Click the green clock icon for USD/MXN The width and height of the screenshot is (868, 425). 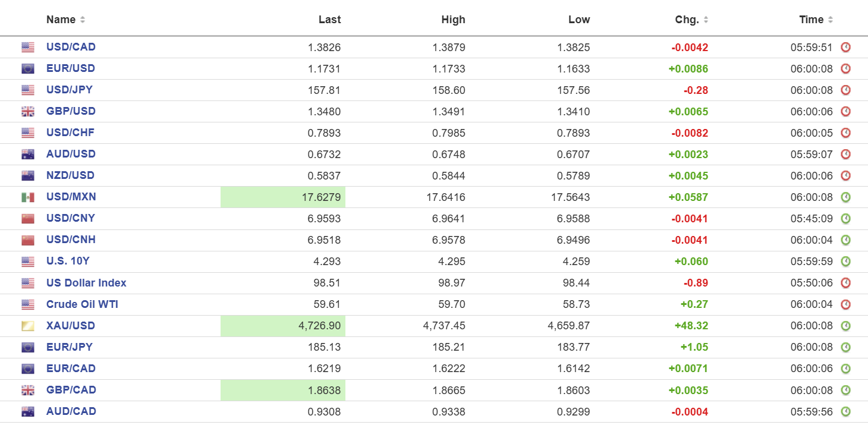click(x=845, y=197)
